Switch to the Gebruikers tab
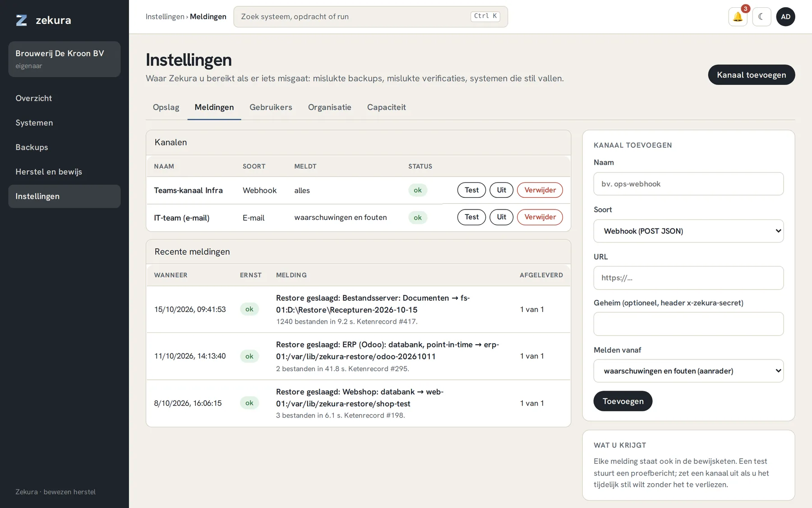 (271, 107)
